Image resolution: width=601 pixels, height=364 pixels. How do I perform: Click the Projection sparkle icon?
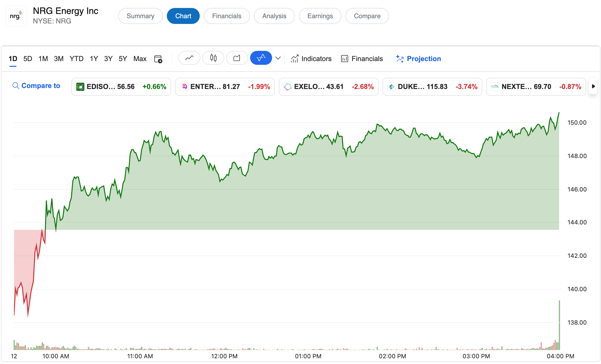click(400, 59)
